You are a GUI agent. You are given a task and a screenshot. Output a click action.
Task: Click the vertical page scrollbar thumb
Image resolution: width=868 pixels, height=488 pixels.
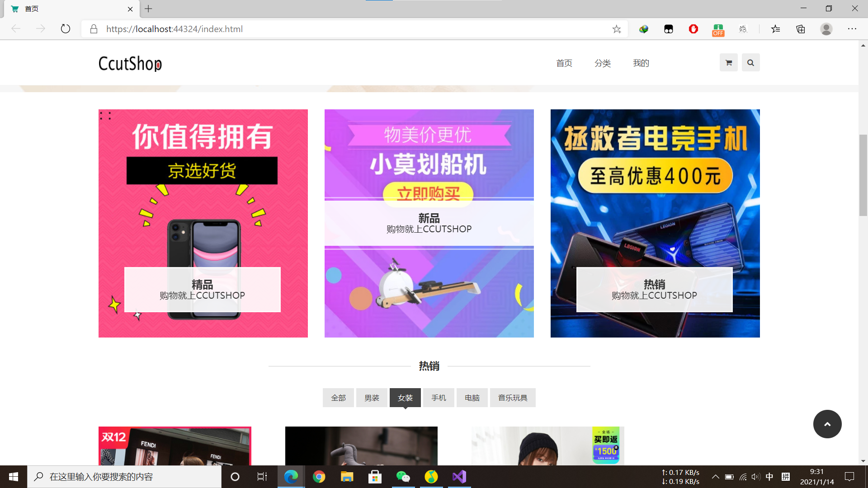[x=863, y=175]
